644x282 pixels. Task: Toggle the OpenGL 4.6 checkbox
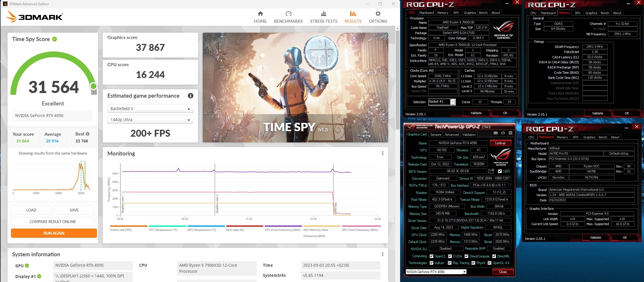coord(489,263)
